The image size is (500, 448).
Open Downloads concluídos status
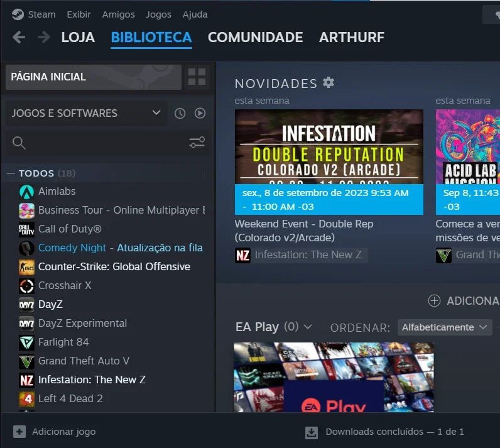384,432
